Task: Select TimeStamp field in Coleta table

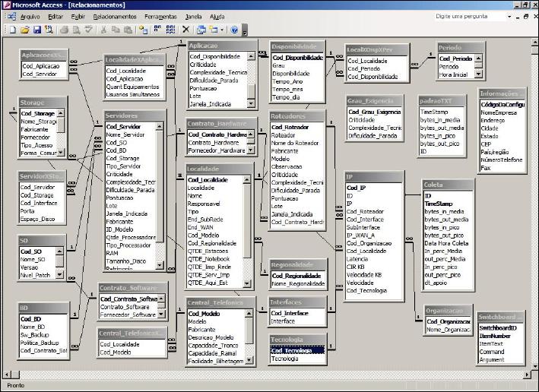Action: 448,204
